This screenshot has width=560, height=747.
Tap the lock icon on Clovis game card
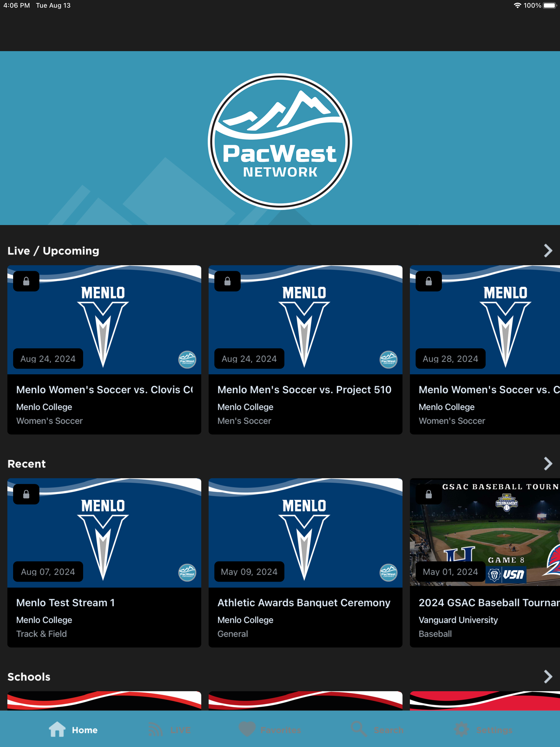tap(26, 281)
